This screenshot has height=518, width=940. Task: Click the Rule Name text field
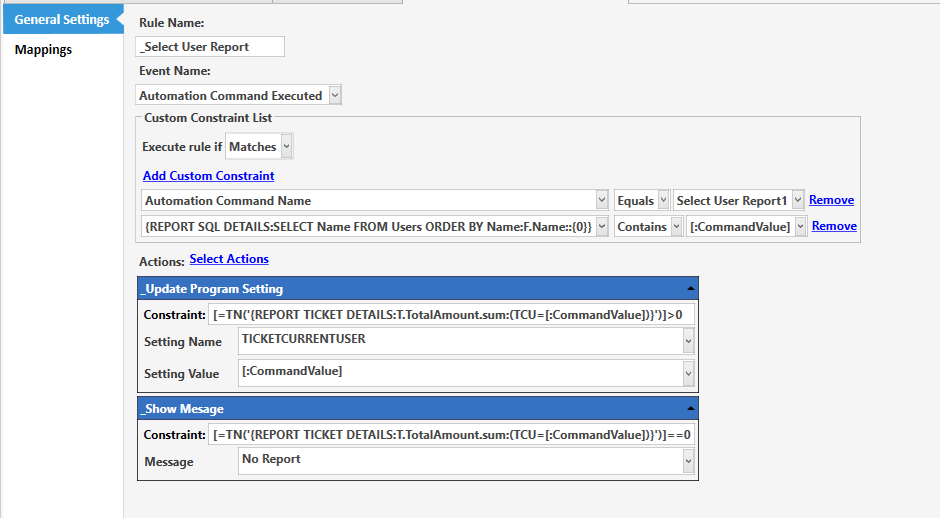[210, 47]
